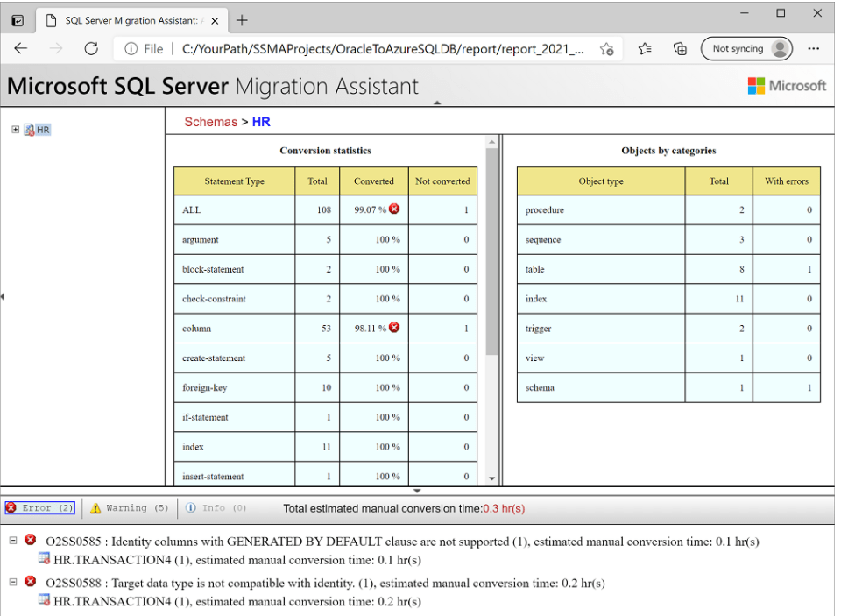Viewport: 848px width, 616px height.
Task: Click the red error icon in the ALL row
Action: (x=394, y=209)
